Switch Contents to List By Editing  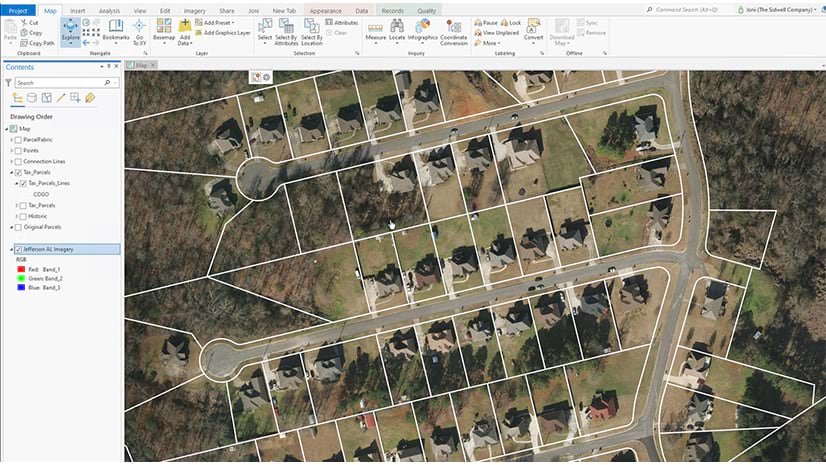pyautogui.click(x=61, y=98)
